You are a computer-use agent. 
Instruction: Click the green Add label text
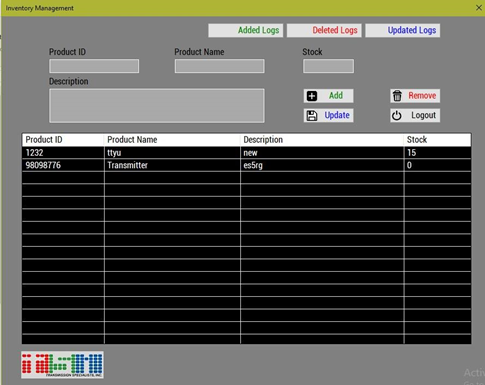(x=336, y=96)
